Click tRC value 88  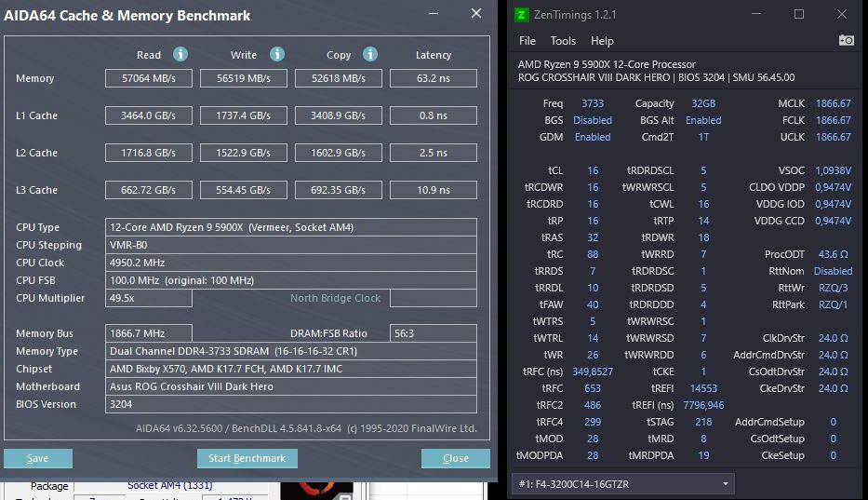(593, 254)
